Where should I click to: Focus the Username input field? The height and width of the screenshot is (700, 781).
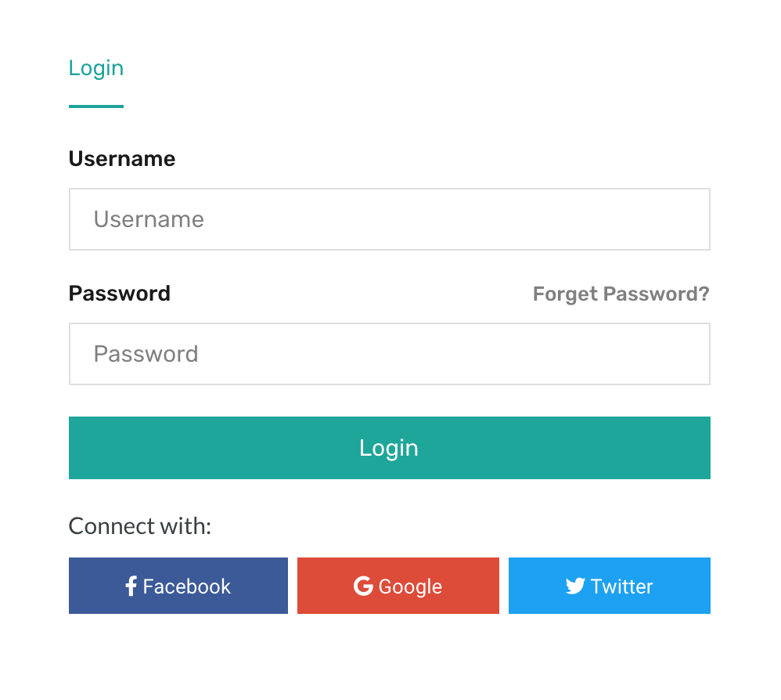(x=390, y=219)
